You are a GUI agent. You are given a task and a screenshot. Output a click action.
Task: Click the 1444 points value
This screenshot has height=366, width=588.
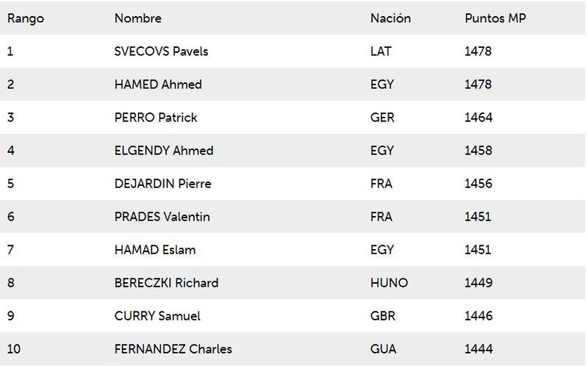pos(478,349)
